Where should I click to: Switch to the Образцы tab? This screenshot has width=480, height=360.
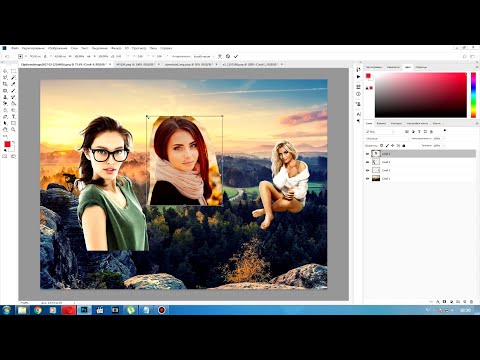[421, 67]
